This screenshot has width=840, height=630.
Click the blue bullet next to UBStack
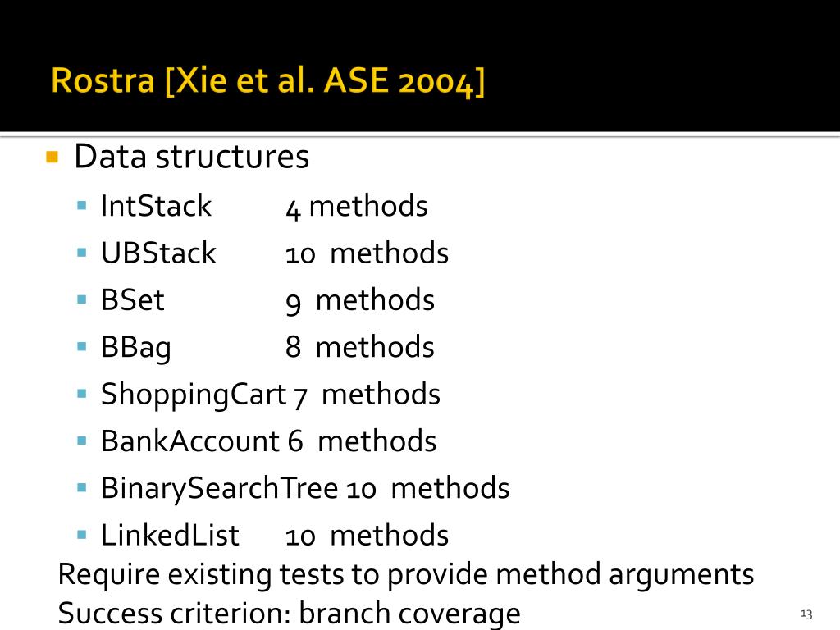point(82,253)
